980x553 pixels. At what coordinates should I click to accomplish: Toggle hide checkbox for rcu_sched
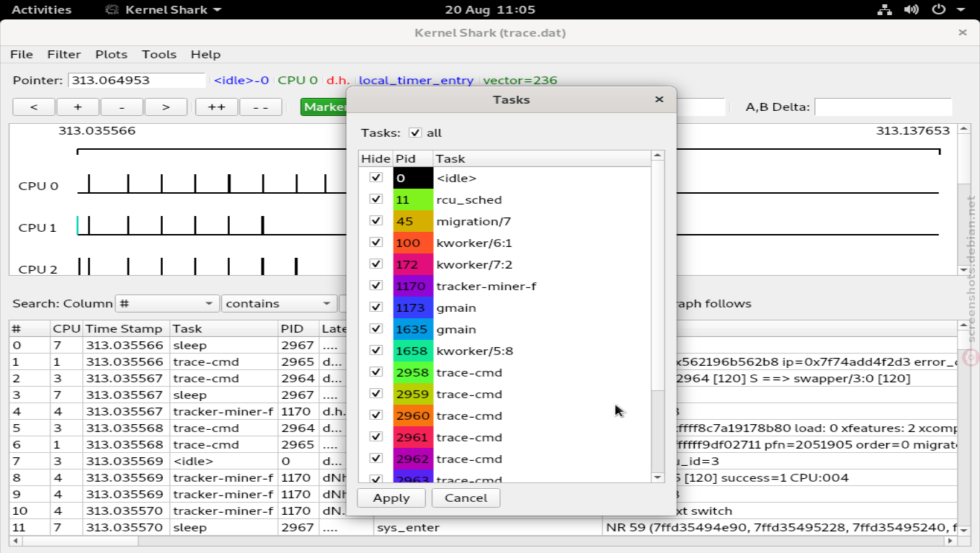coord(375,199)
